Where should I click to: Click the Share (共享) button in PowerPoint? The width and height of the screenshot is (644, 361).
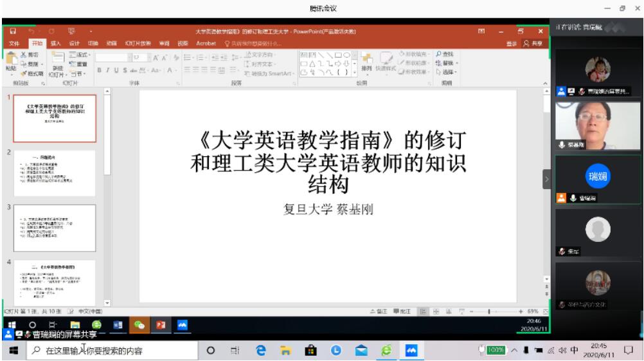pyautogui.click(x=534, y=43)
